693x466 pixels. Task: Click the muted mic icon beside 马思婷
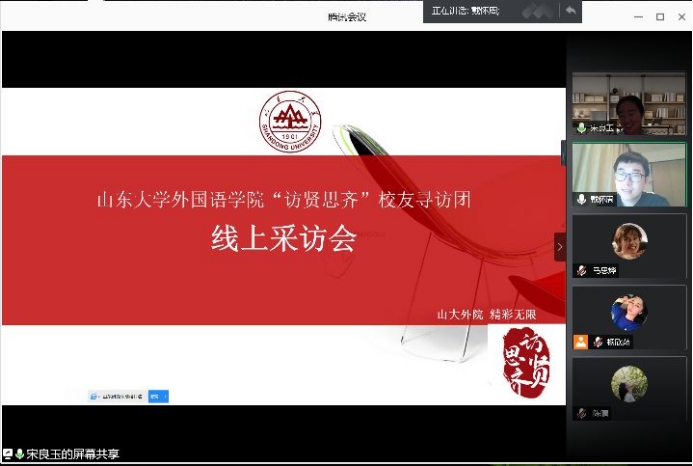(580, 270)
